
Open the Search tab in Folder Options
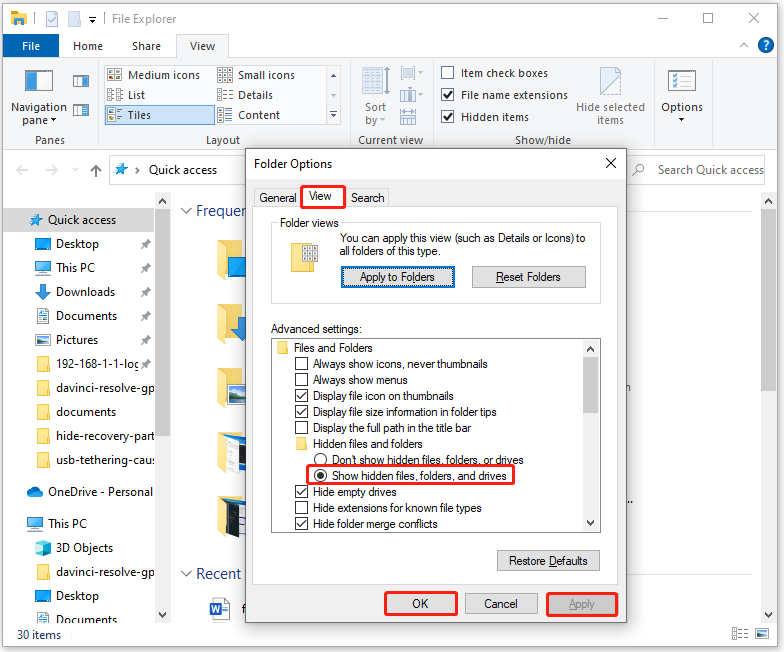[x=368, y=198]
